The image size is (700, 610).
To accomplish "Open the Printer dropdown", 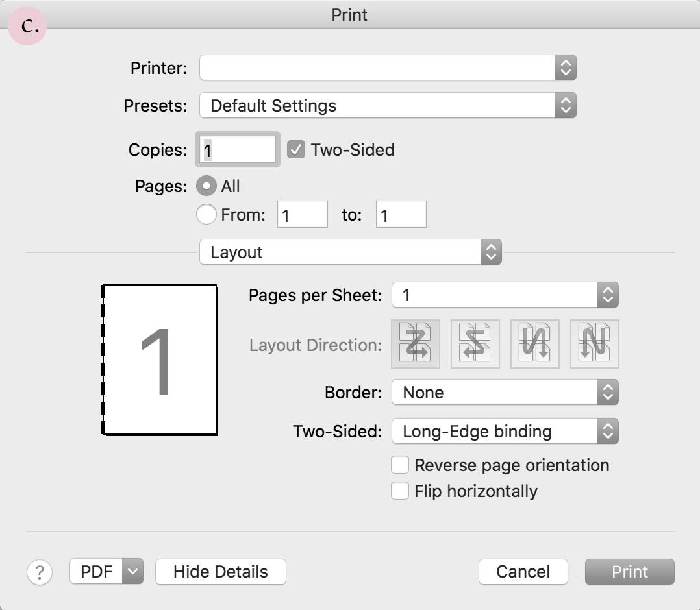I will point(388,68).
